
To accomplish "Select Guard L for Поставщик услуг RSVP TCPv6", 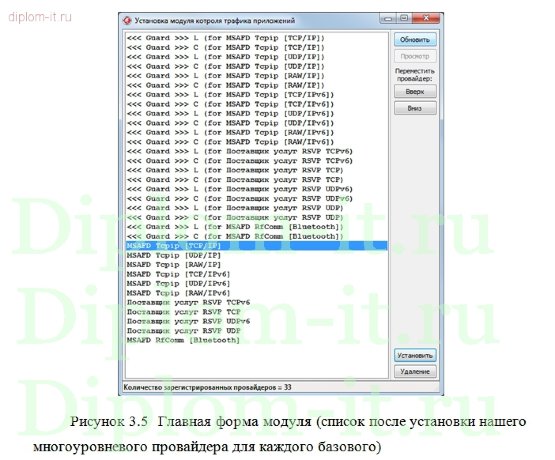I will point(256,151).
